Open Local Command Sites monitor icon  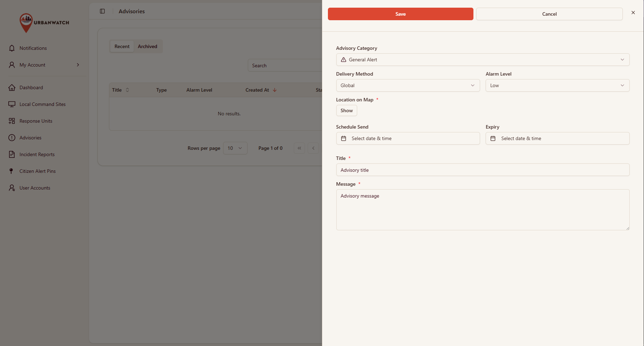(12, 104)
